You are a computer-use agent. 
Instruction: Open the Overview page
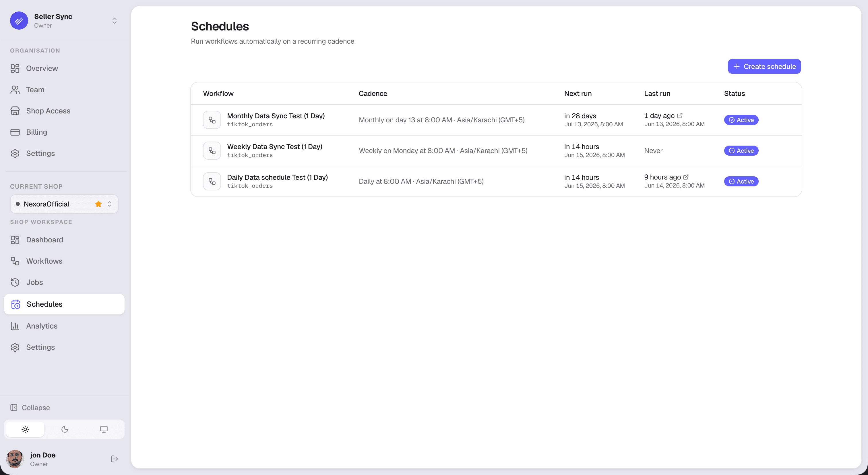click(x=64, y=68)
